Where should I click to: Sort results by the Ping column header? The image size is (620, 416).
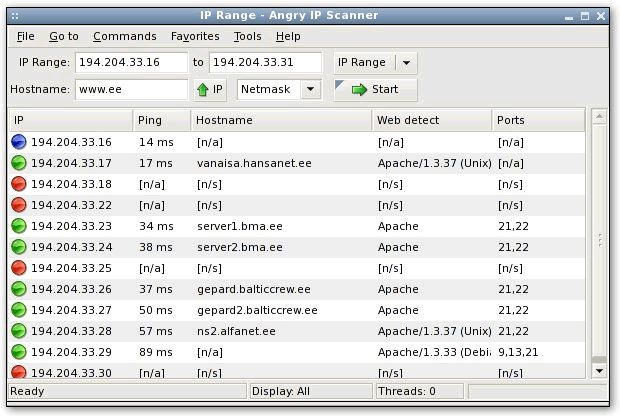coord(160,120)
